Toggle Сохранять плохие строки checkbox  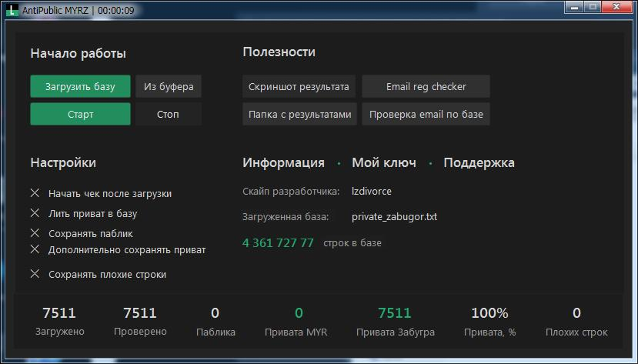[35, 274]
